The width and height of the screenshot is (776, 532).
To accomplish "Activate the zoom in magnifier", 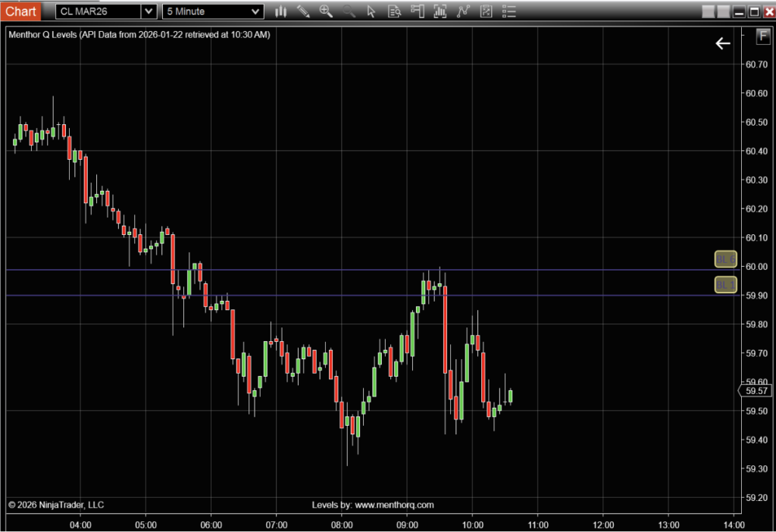I will pyautogui.click(x=326, y=11).
